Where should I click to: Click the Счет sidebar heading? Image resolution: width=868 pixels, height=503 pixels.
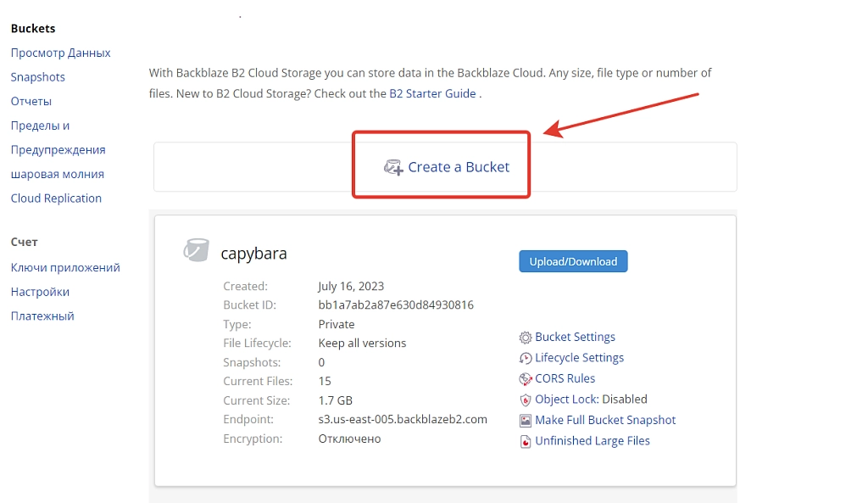(25, 242)
